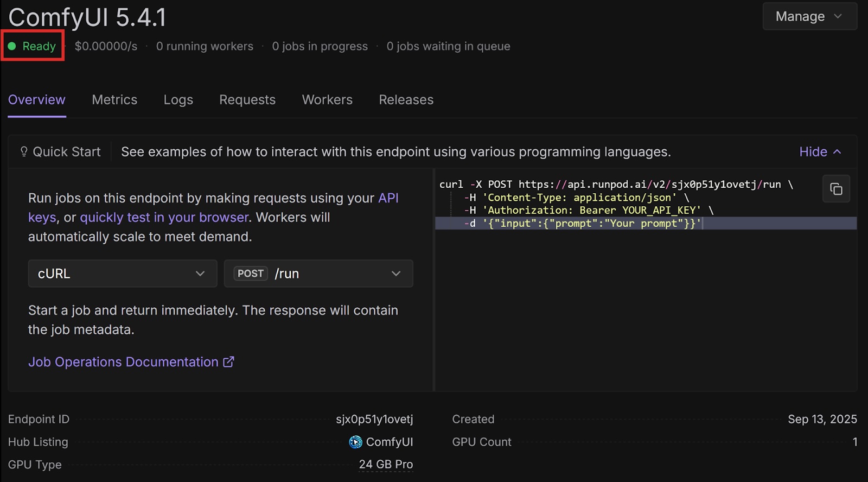This screenshot has height=482, width=868.
Task: Click the curl data line with the prompt JSON
Action: pyautogui.click(x=646, y=223)
